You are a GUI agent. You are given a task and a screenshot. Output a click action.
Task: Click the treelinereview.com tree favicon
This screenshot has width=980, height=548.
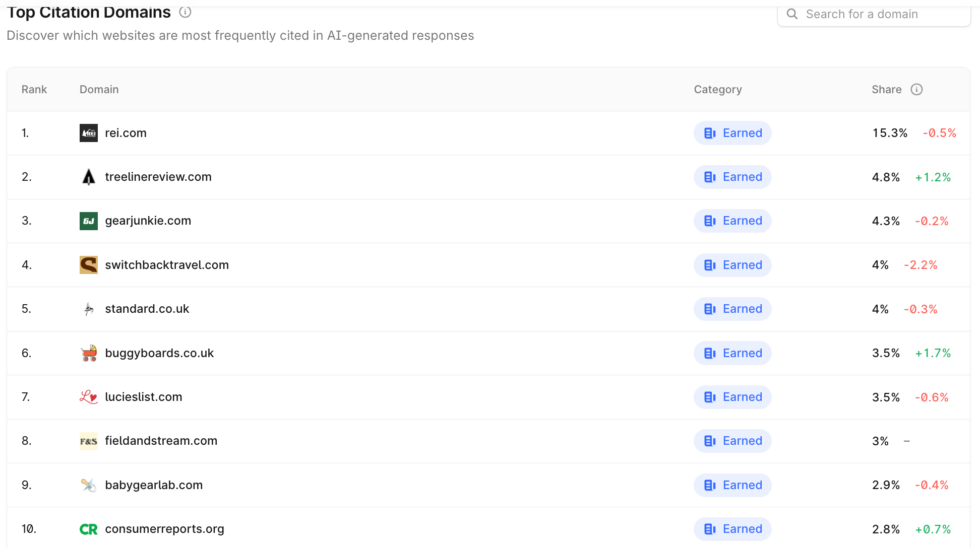(x=89, y=177)
